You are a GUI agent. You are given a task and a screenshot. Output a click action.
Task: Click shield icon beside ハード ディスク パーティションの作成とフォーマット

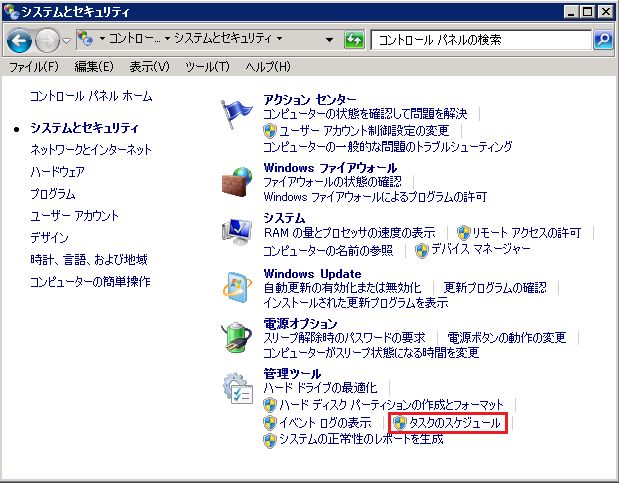click(270, 405)
